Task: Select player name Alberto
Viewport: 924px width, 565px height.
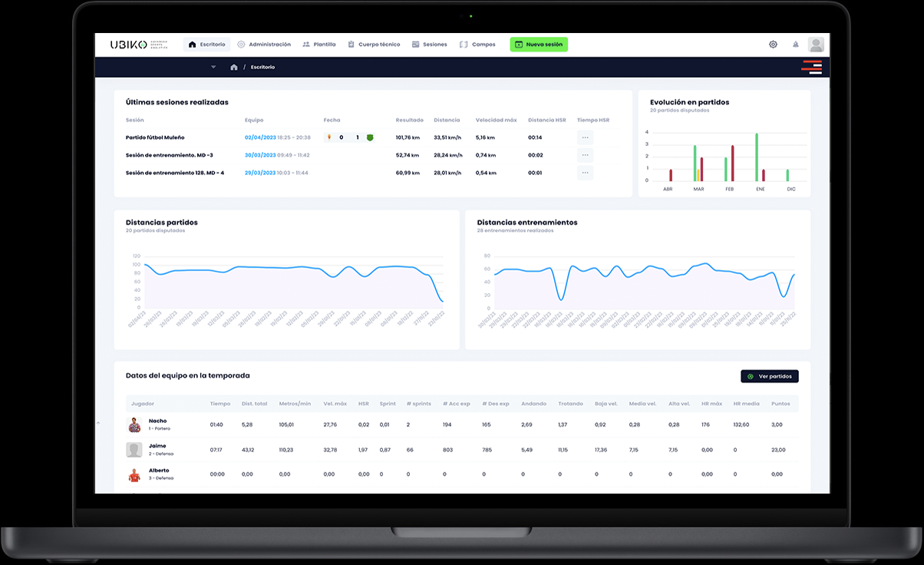Action: [x=159, y=470]
